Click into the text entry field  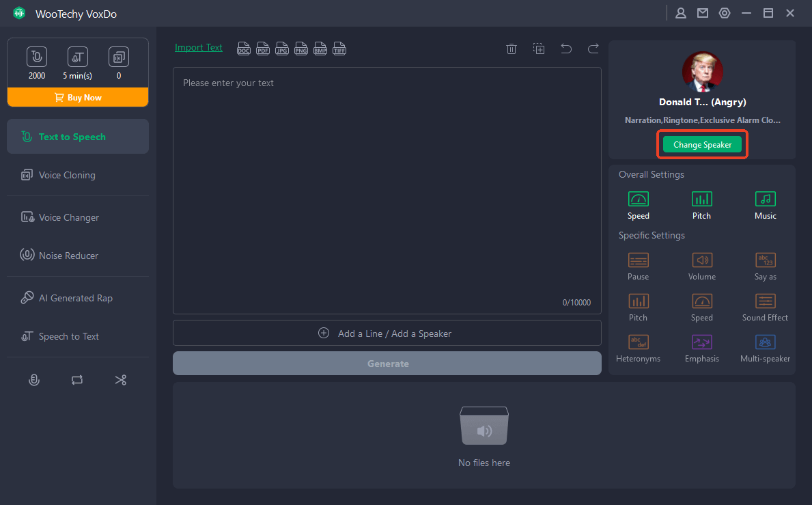coord(387,185)
